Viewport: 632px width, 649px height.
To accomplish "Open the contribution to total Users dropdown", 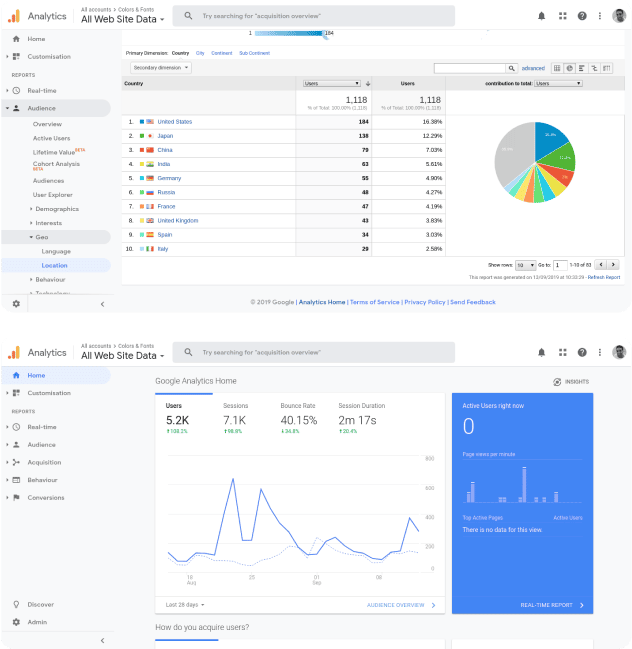I will (558, 84).
